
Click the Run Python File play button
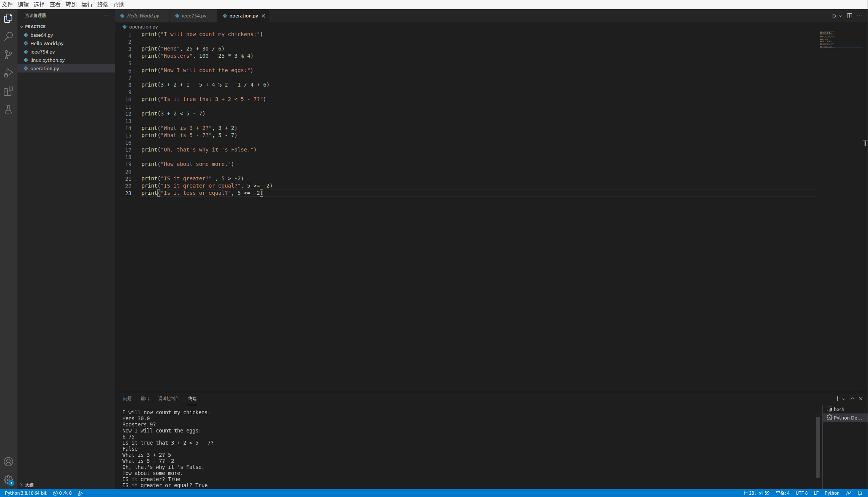(834, 16)
